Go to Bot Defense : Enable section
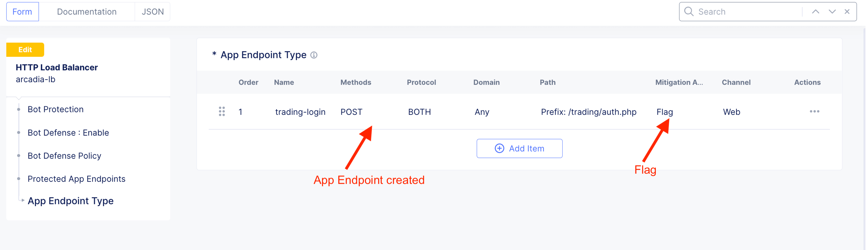Viewport: 868px width, 250px height. coord(68,133)
